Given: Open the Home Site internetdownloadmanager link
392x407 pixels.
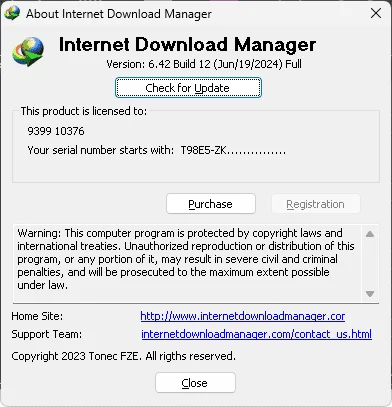Looking at the screenshot, I should 243,316.
